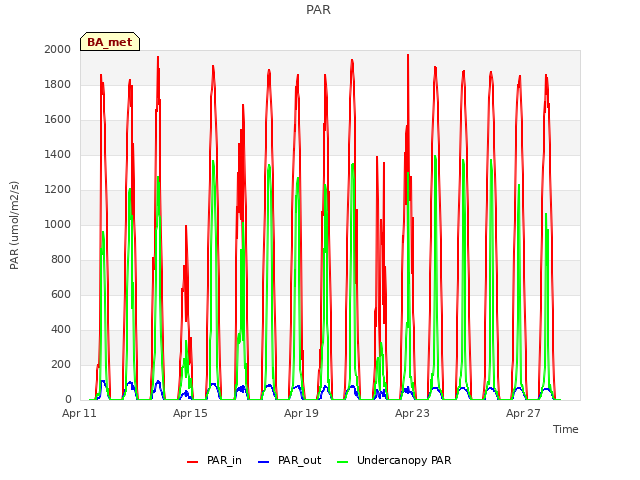Click the red PAR_in legend swatch

[192, 462]
